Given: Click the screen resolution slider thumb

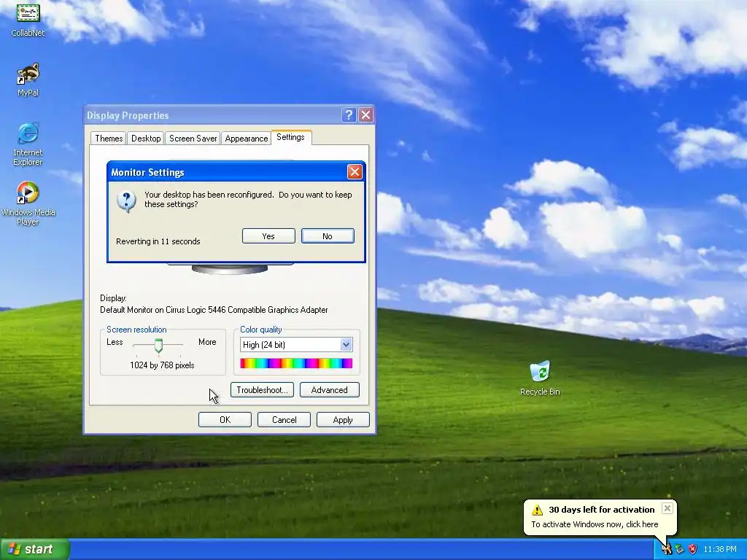Looking at the screenshot, I should [158, 345].
